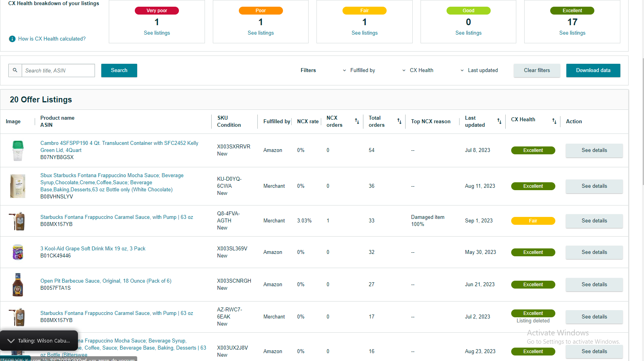This screenshot has height=361, width=644.
Task: Open Kool-Aid Grape drink mix thumbnail
Action: click(x=18, y=252)
